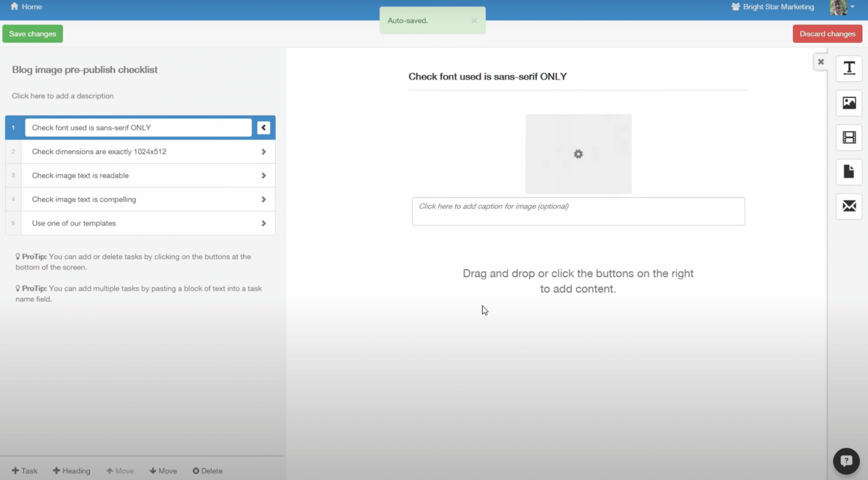Image resolution: width=868 pixels, height=480 pixels.
Task: Add a new Task from bottom bar
Action: [x=25, y=471]
